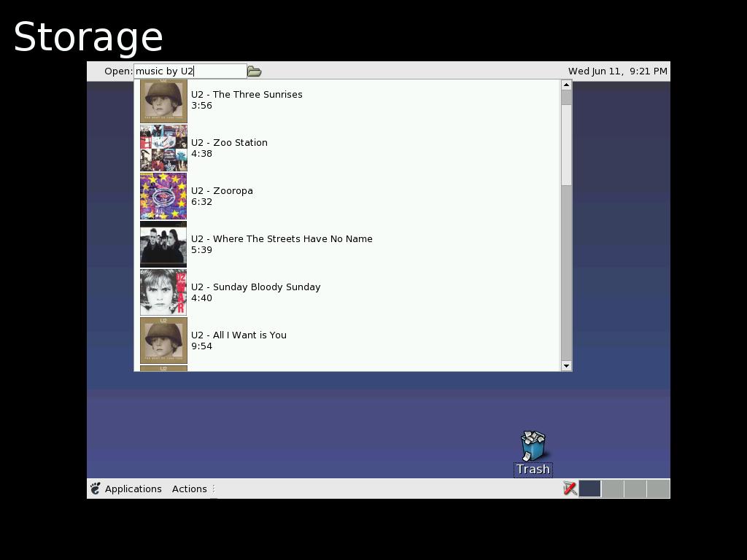Click the Sunday Bloody Sunday War album cover
Viewport: 747px width, 560px height.
pos(163,292)
